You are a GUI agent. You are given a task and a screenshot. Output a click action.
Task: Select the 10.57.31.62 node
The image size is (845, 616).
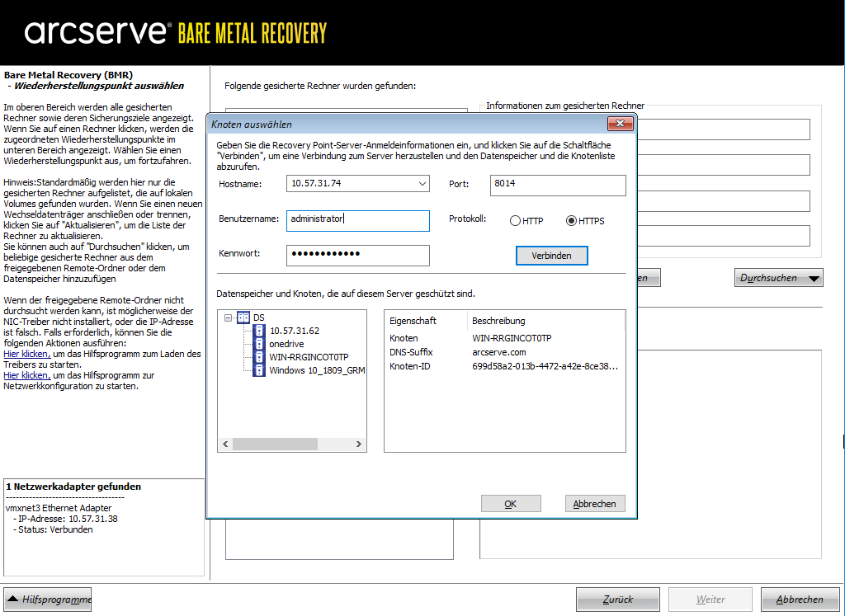click(295, 331)
